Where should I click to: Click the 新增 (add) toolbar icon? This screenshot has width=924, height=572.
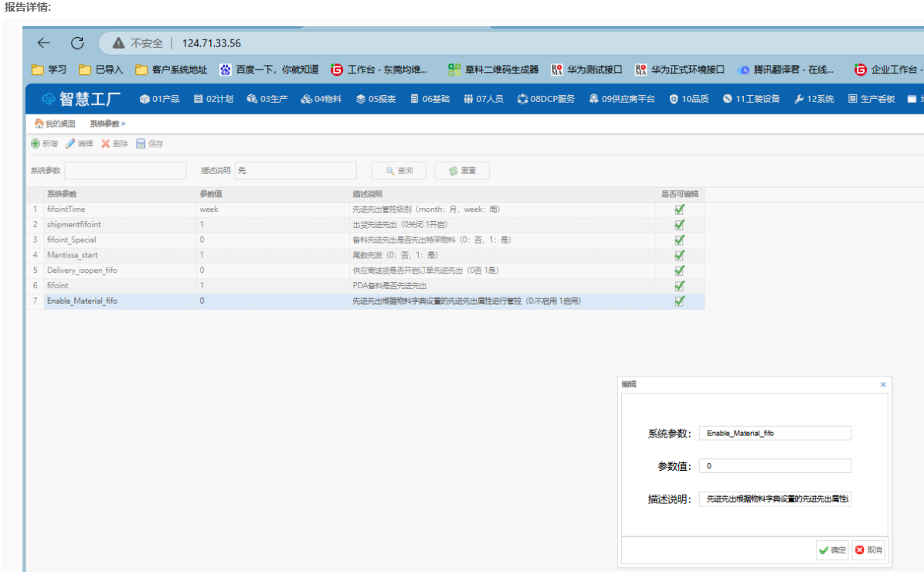pyautogui.click(x=36, y=144)
